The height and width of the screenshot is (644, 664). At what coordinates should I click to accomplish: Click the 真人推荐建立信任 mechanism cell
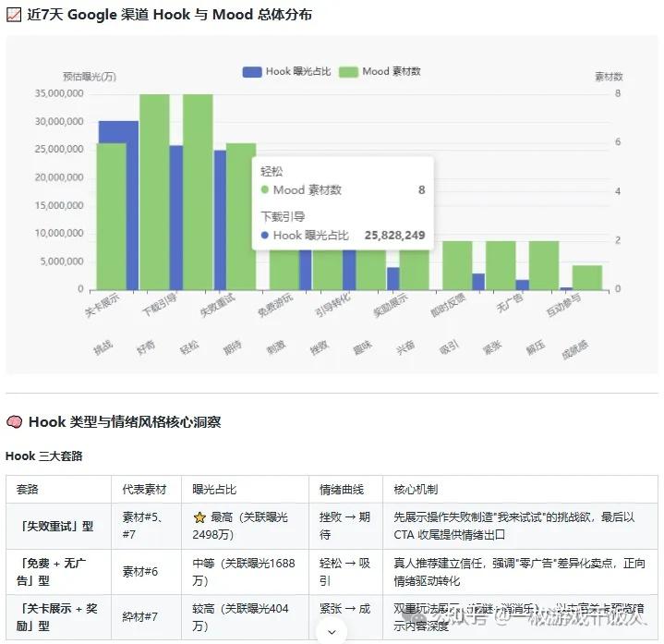click(520, 572)
